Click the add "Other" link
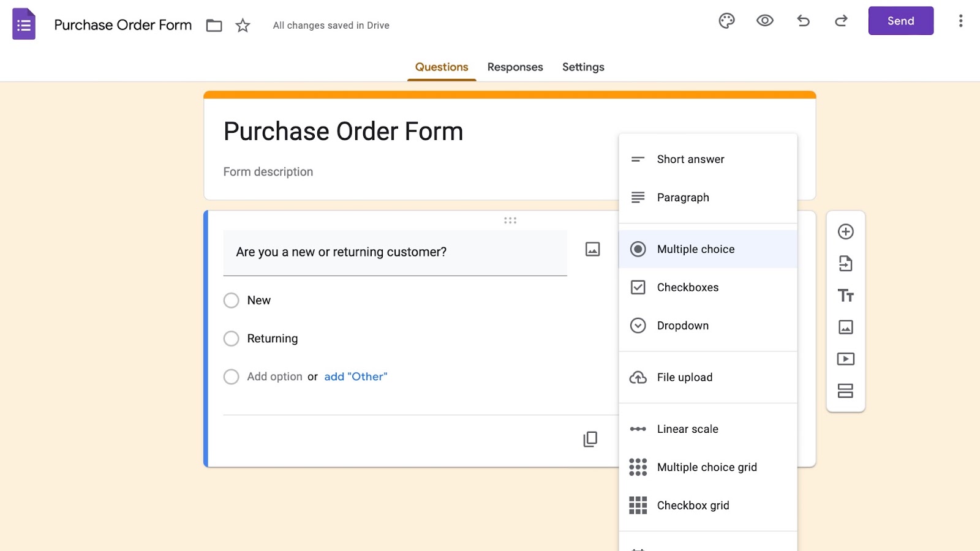Screen dimensions: 980x551 (x=355, y=377)
